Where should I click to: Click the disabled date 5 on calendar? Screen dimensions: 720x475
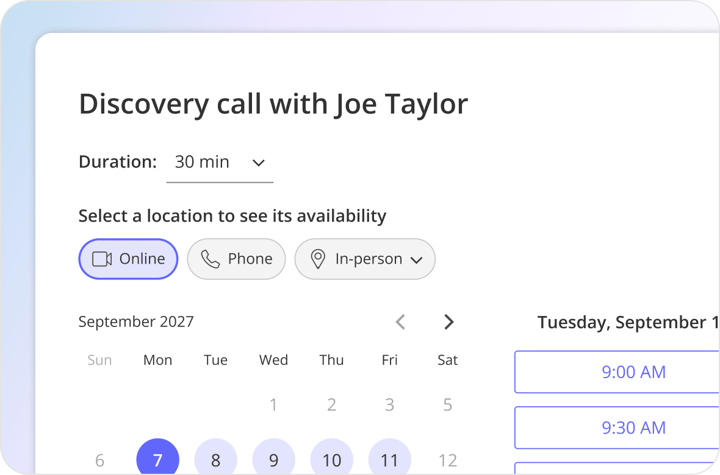tap(448, 405)
